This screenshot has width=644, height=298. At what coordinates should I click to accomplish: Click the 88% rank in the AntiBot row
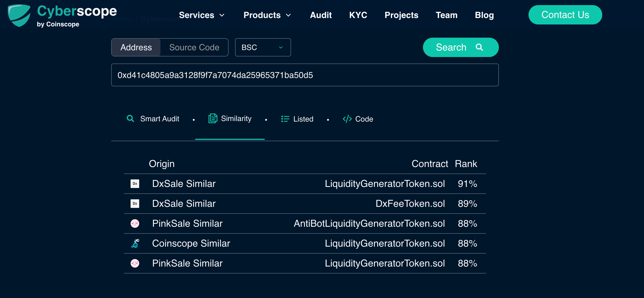click(x=467, y=223)
